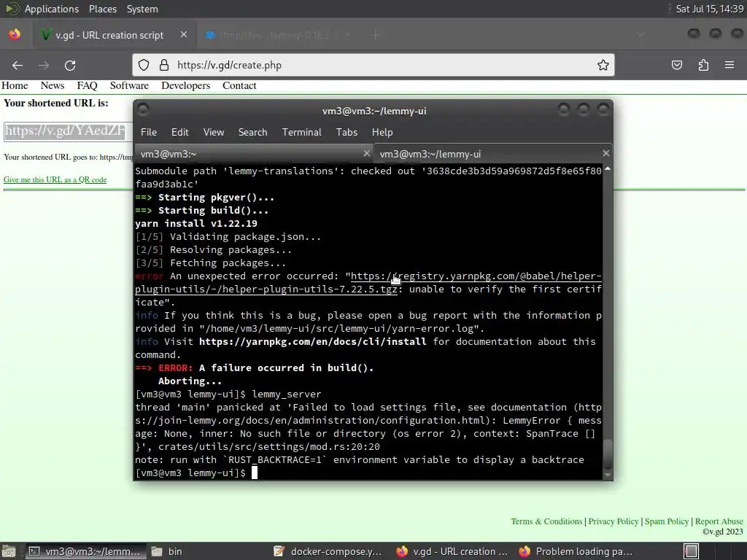
Task: Click the 'Aborting...' terminal line
Action: pos(190,381)
